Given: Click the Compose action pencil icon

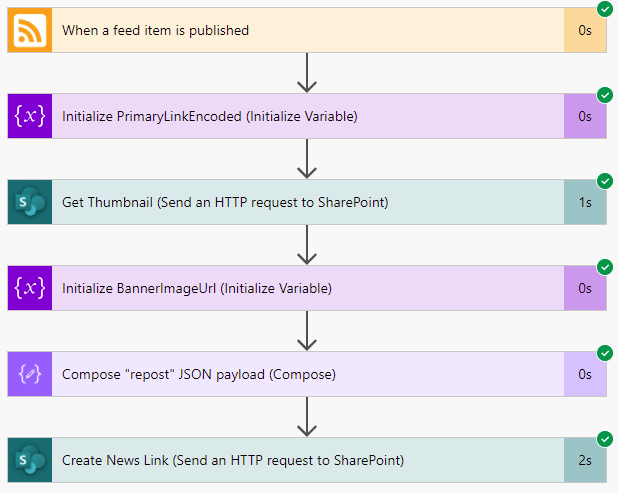Looking at the screenshot, I should point(30,374).
